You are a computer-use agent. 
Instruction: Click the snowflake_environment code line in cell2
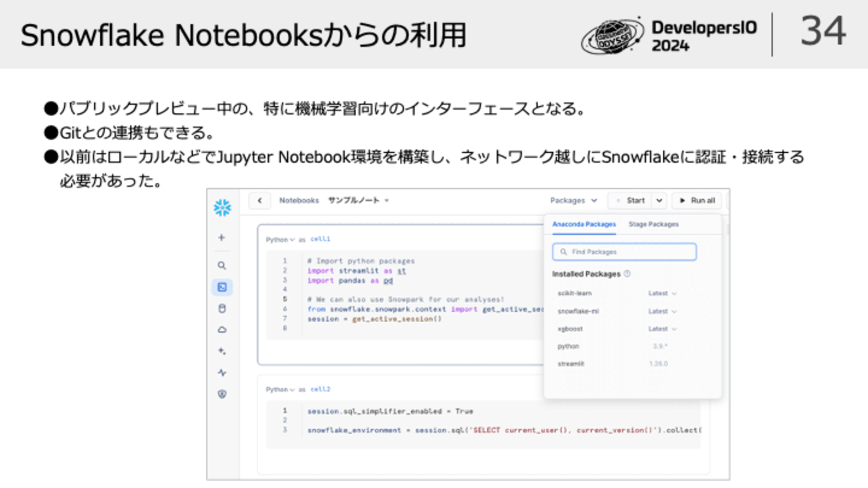click(504, 430)
